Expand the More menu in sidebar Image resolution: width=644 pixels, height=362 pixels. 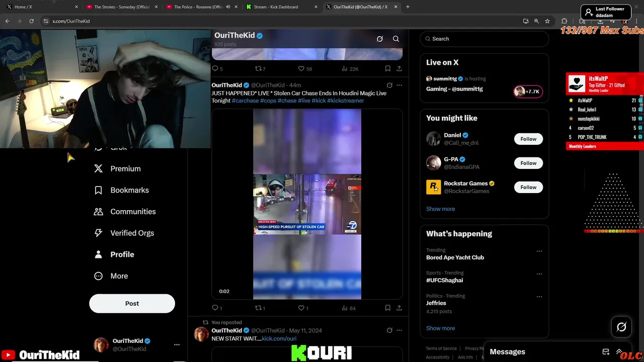111,276
